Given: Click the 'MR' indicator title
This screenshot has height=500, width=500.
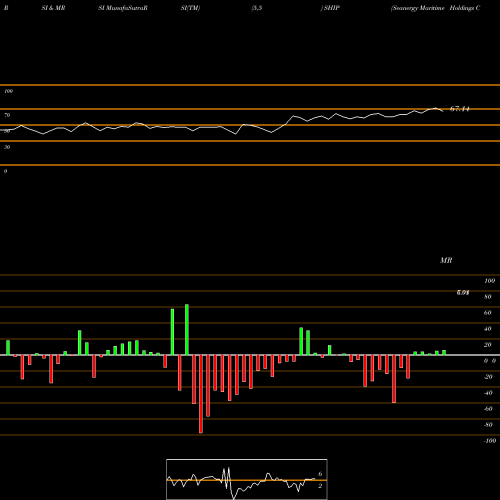Looking at the screenshot, I should click(x=446, y=260).
